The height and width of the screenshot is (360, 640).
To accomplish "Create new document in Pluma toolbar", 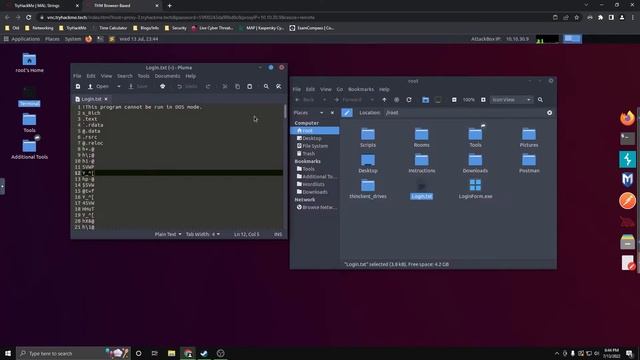I will pyautogui.click(x=78, y=87).
